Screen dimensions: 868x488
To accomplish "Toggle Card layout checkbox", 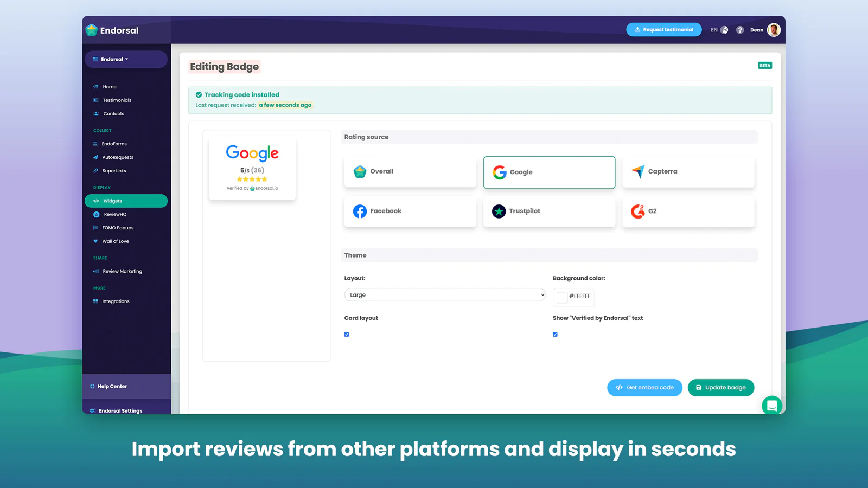I will [347, 335].
